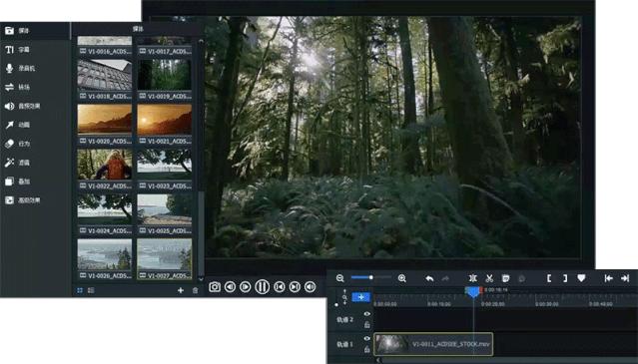Select highlighted clip V1-0027_ACDS
The width and height of the screenshot is (638, 364).
pos(165,259)
